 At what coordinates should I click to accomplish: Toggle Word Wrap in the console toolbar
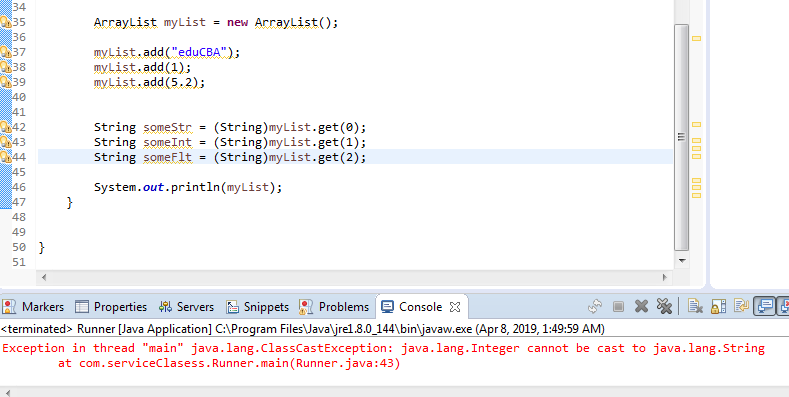(x=741, y=306)
